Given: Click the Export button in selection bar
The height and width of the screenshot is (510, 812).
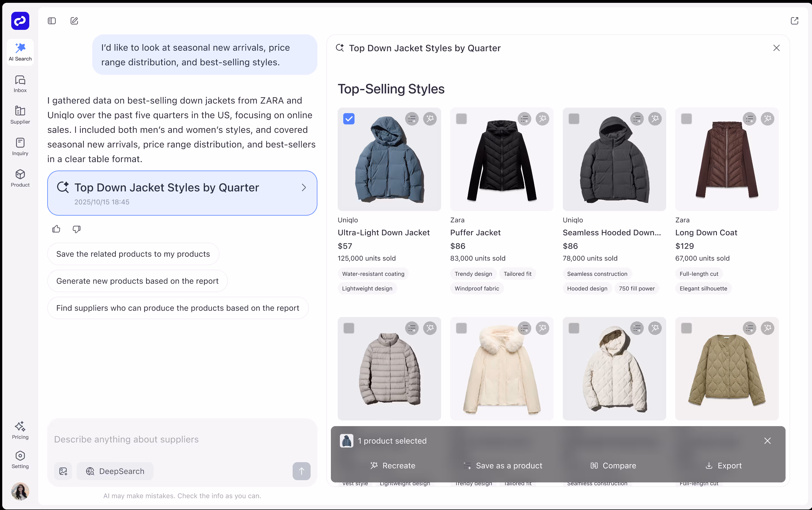Looking at the screenshot, I should [x=724, y=466].
